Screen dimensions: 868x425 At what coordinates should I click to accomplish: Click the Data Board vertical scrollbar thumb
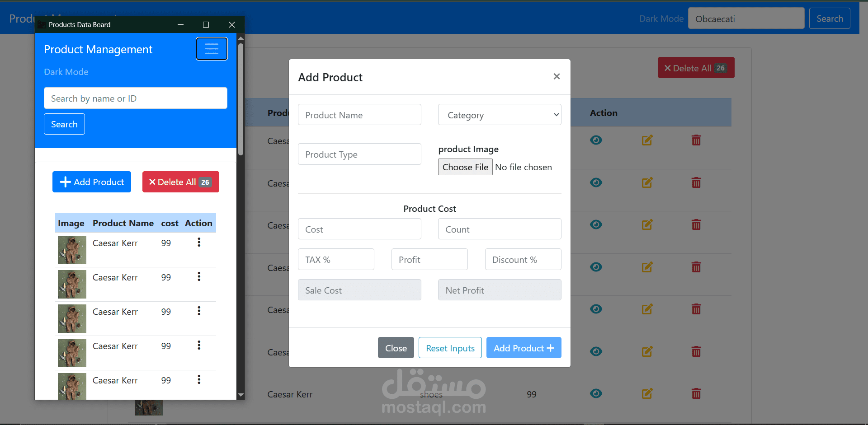coord(241,99)
